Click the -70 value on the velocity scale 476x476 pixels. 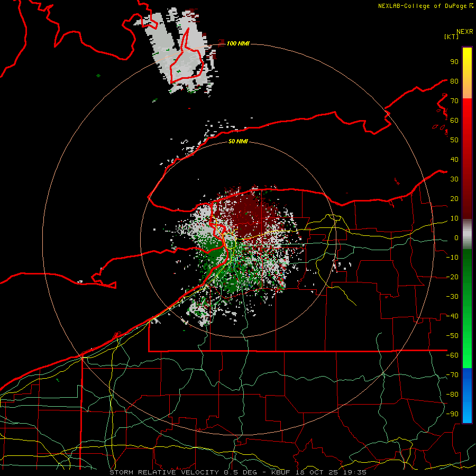click(452, 375)
